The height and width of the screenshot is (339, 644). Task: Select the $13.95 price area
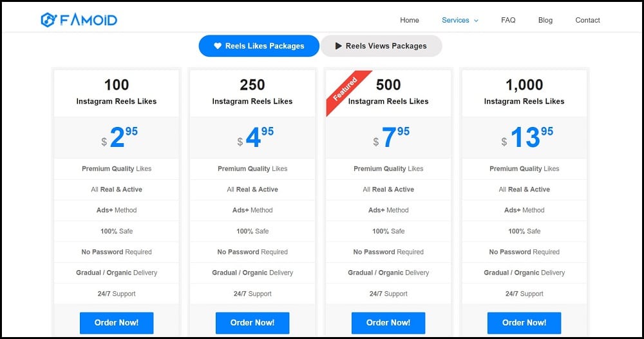coord(524,138)
